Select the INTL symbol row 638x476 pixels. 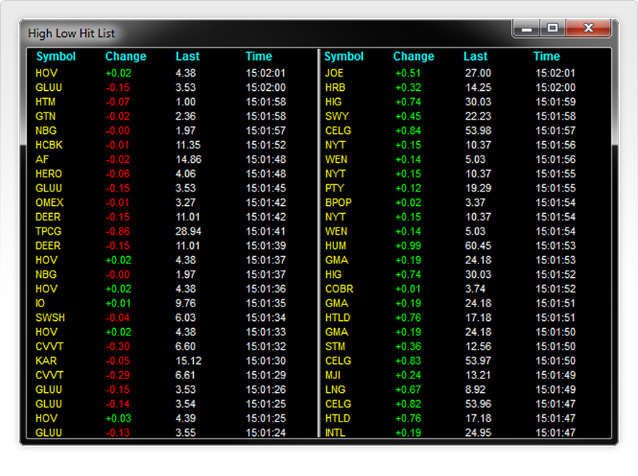coord(337,432)
